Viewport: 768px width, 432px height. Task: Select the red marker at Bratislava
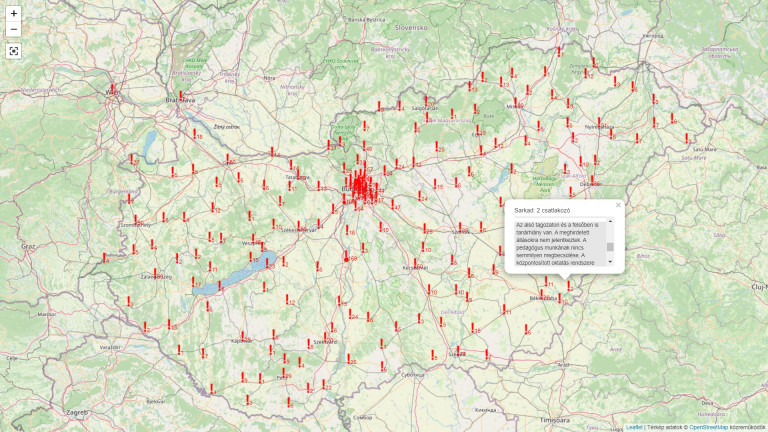point(183,94)
